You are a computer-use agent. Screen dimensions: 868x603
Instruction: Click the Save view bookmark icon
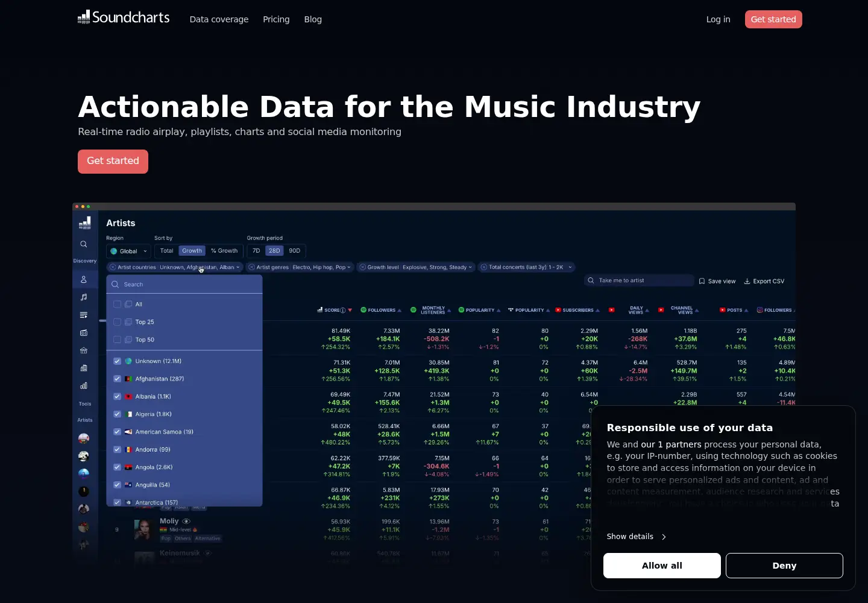[x=702, y=281]
